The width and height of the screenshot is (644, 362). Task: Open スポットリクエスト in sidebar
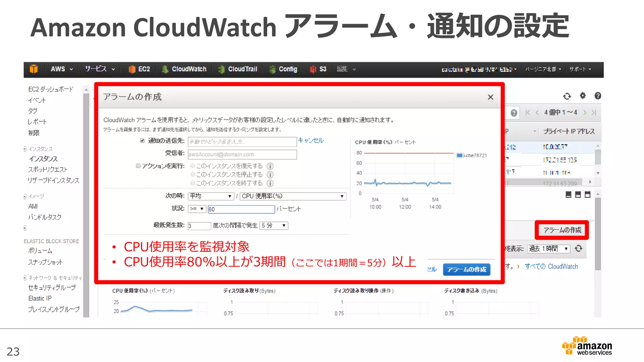click(x=48, y=170)
